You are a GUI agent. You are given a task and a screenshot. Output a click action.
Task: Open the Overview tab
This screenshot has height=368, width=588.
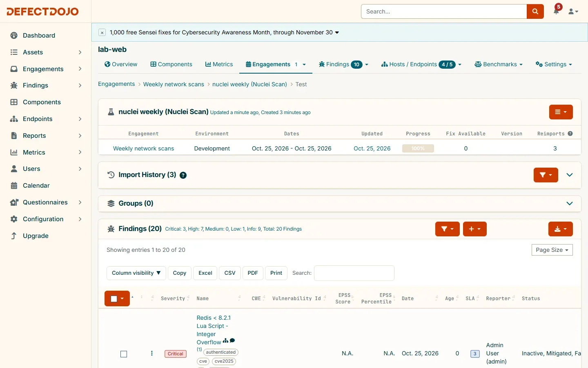tap(121, 64)
